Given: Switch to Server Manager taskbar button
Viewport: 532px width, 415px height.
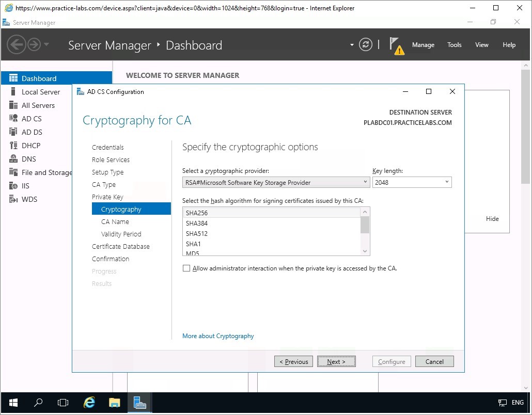Looking at the screenshot, I should (139, 403).
